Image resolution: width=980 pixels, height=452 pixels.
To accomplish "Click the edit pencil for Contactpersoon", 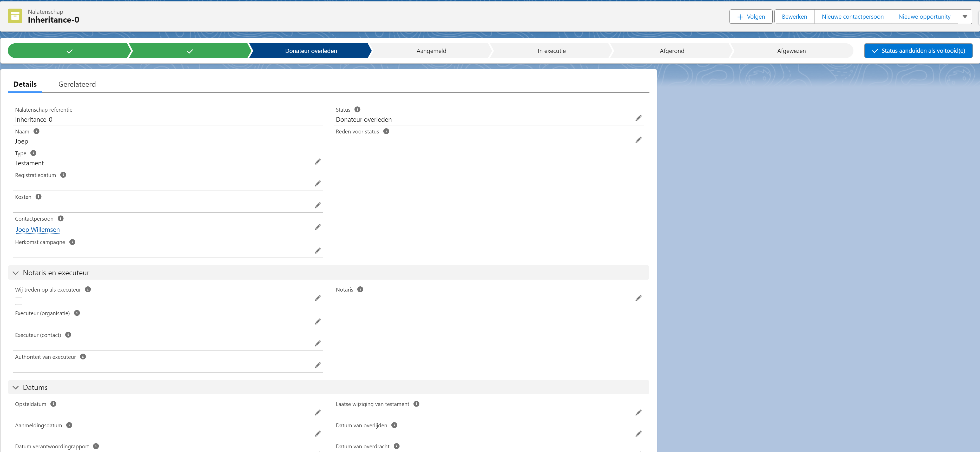I will (x=317, y=227).
